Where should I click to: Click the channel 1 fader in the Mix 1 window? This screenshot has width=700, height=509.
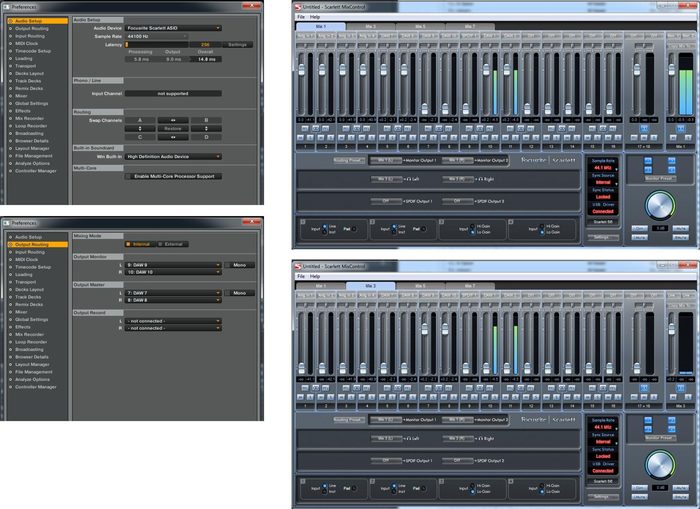pyautogui.click(x=301, y=71)
